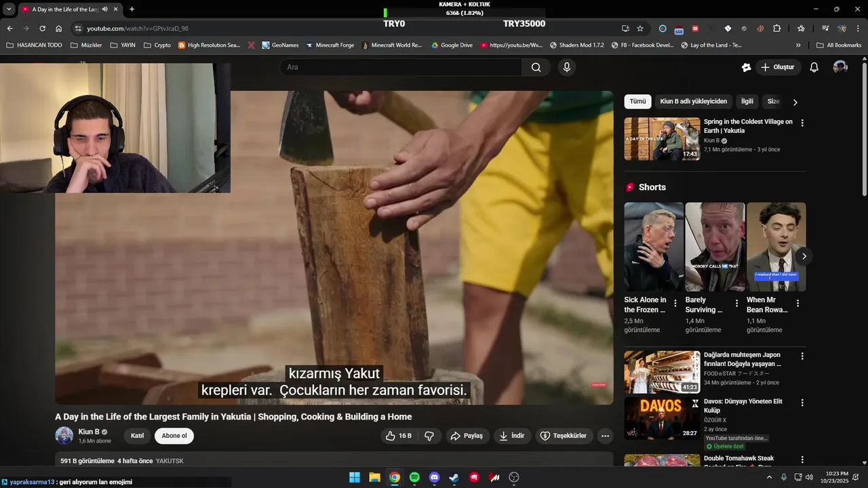
Task: Click the Katıl join button
Action: click(137, 436)
